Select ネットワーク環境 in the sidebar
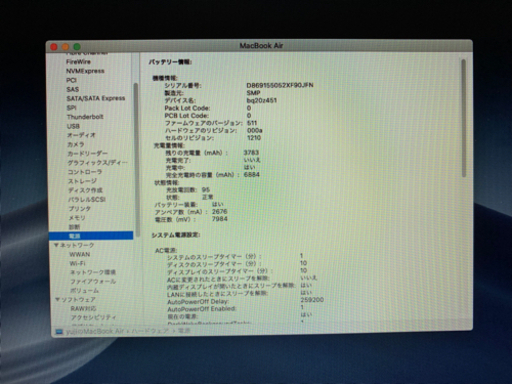The width and height of the screenshot is (512, 384). tap(93, 272)
